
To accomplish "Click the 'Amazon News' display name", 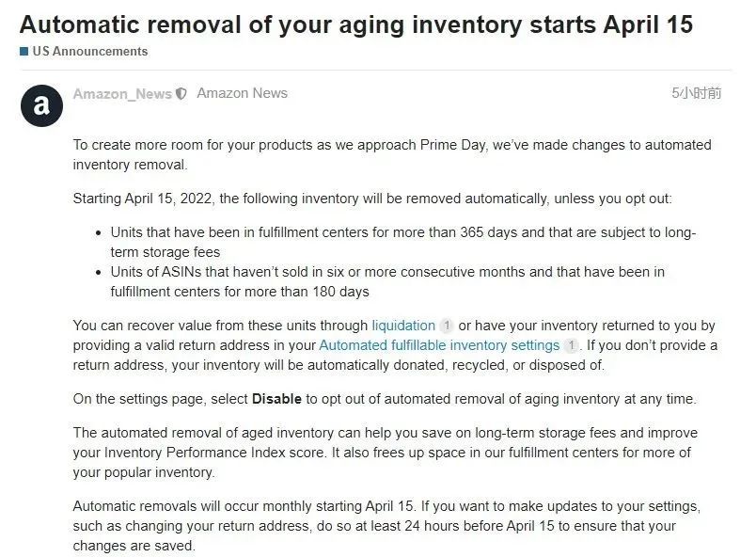I will point(242,93).
